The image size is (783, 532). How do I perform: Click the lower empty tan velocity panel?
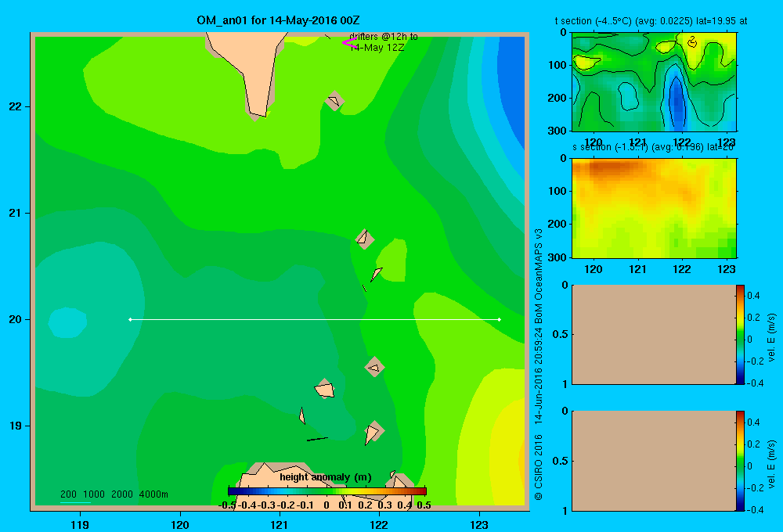click(654, 461)
